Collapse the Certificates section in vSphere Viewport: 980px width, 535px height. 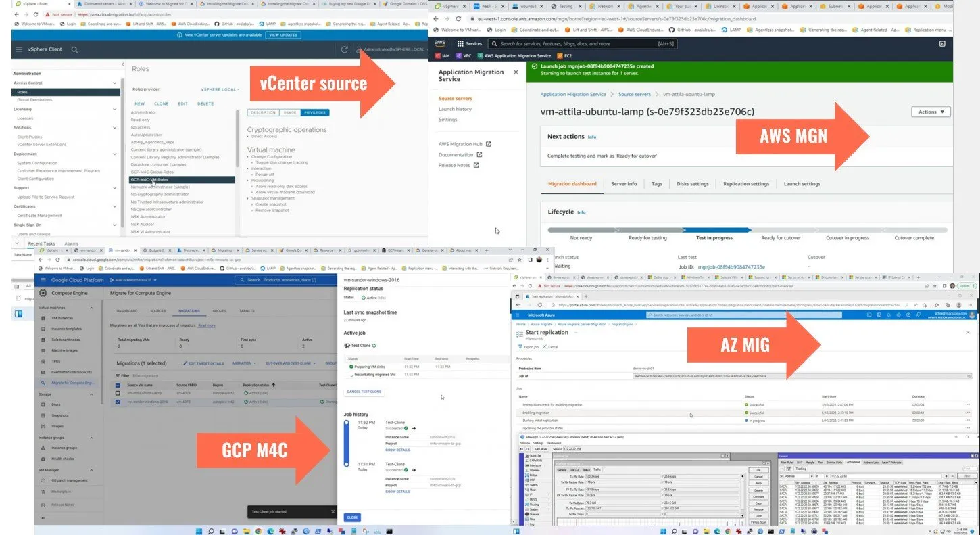click(115, 206)
